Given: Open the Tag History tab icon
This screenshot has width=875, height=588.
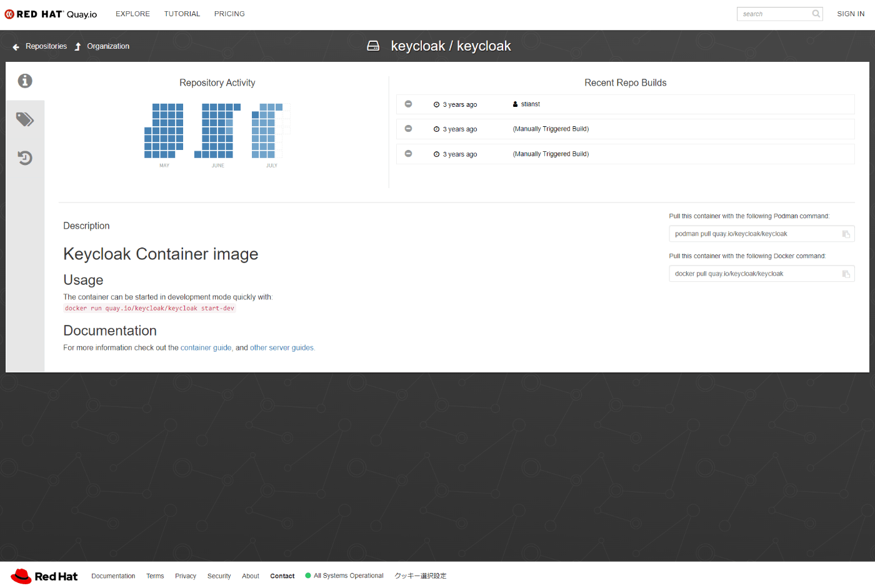Looking at the screenshot, I should pos(25,158).
